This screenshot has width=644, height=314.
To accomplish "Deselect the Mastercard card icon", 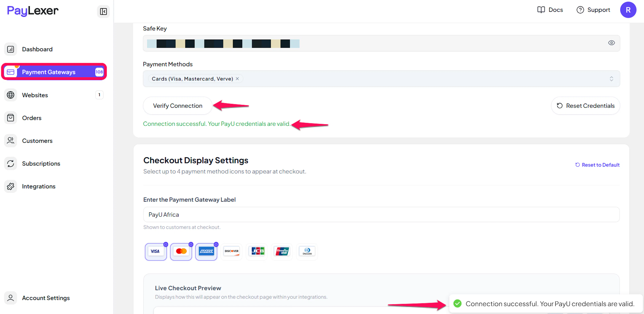I will (x=181, y=252).
